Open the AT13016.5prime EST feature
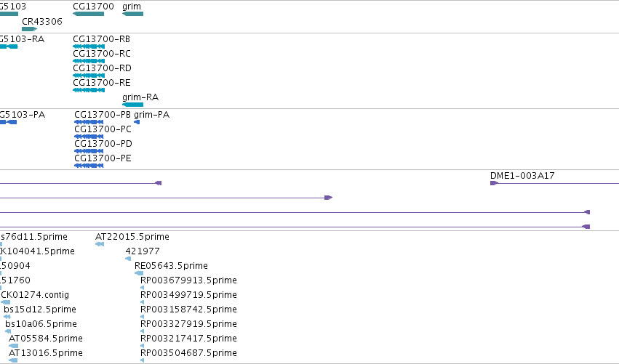 click(x=13, y=360)
